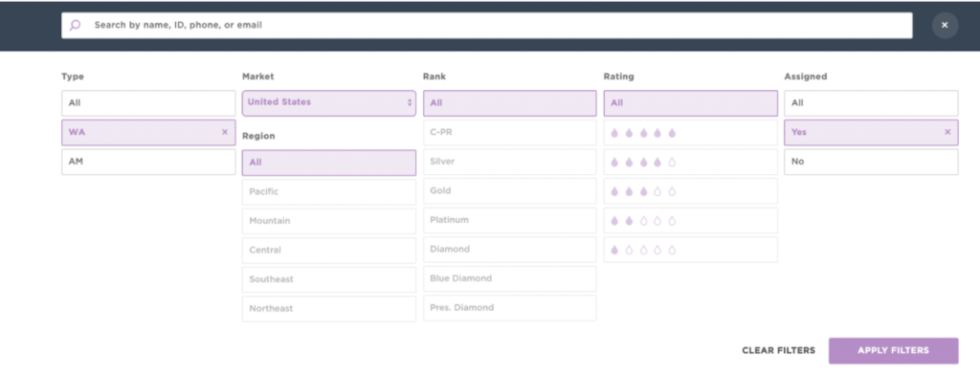Select the five-drop rating filter

tap(691, 133)
